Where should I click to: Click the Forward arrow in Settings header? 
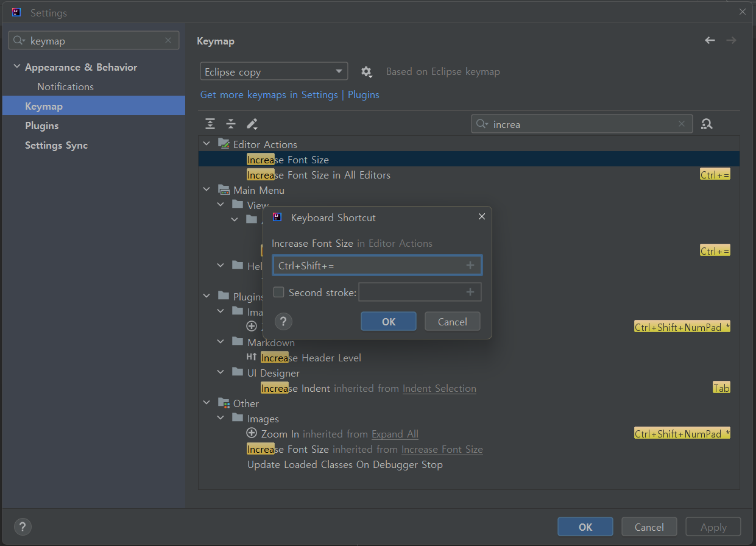[x=731, y=40]
